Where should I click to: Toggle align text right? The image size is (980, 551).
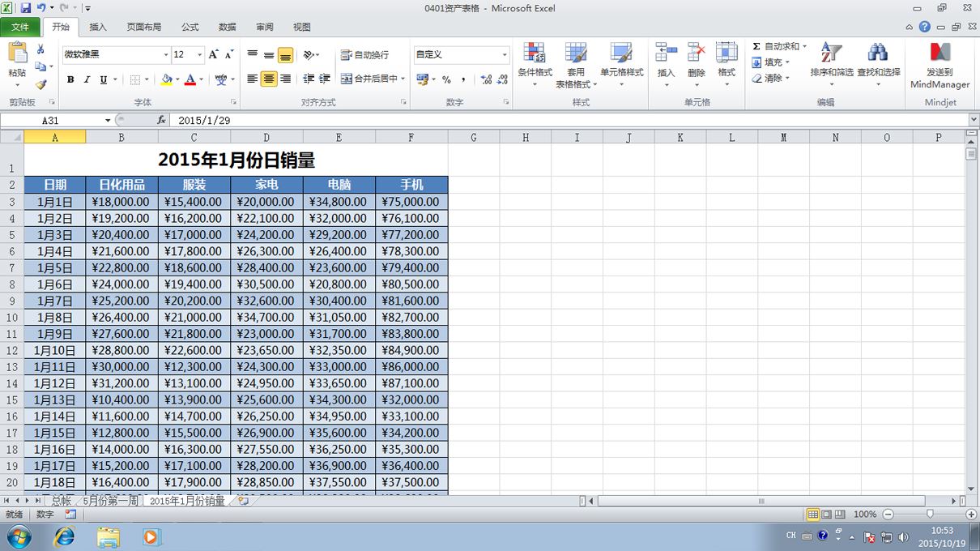point(285,79)
